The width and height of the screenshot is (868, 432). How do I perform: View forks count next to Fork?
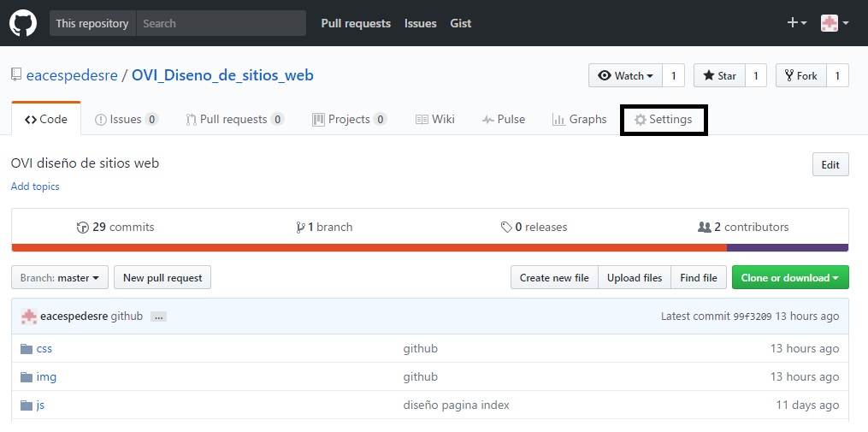tap(837, 76)
